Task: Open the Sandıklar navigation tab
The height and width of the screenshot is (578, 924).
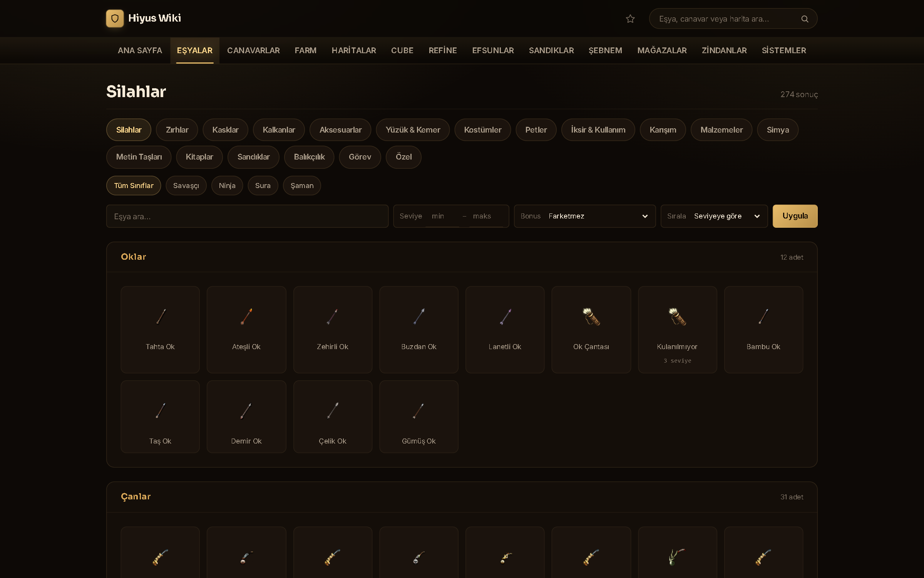Action: click(x=551, y=50)
